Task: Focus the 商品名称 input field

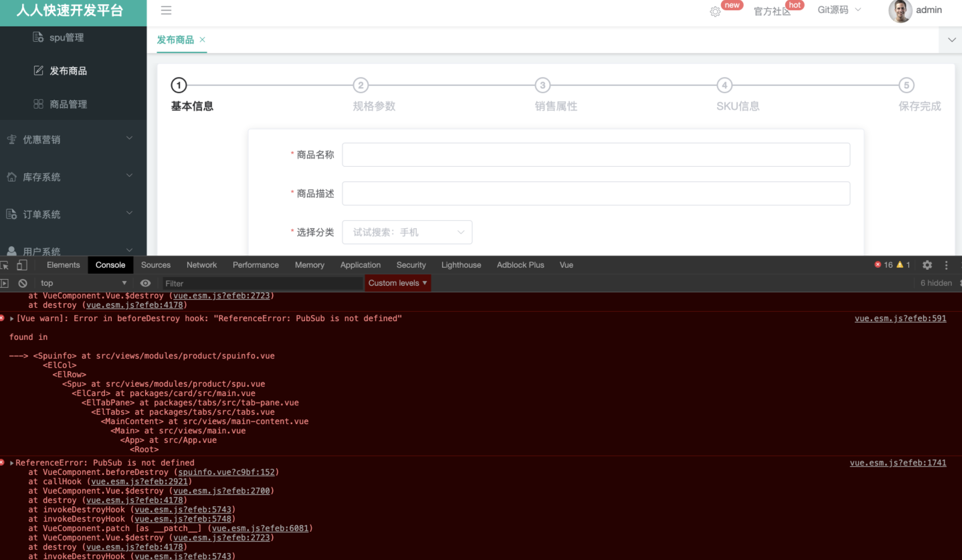Action: 596,154
